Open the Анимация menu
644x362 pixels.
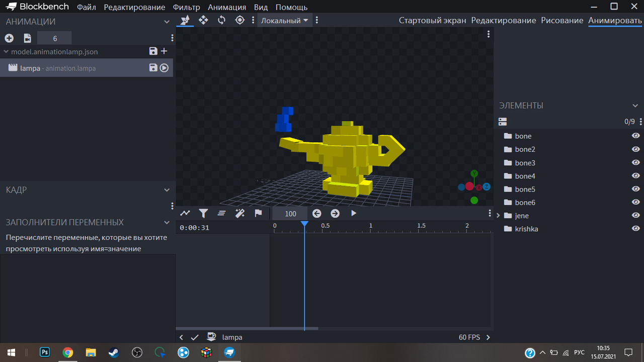[226, 7]
